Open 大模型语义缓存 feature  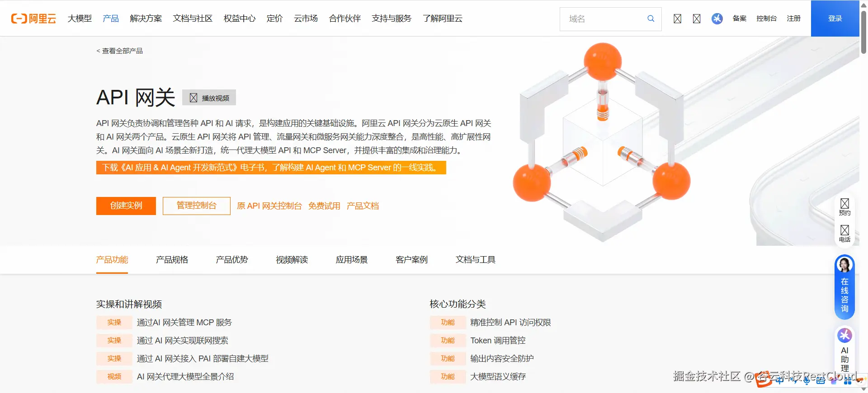(498, 377)
